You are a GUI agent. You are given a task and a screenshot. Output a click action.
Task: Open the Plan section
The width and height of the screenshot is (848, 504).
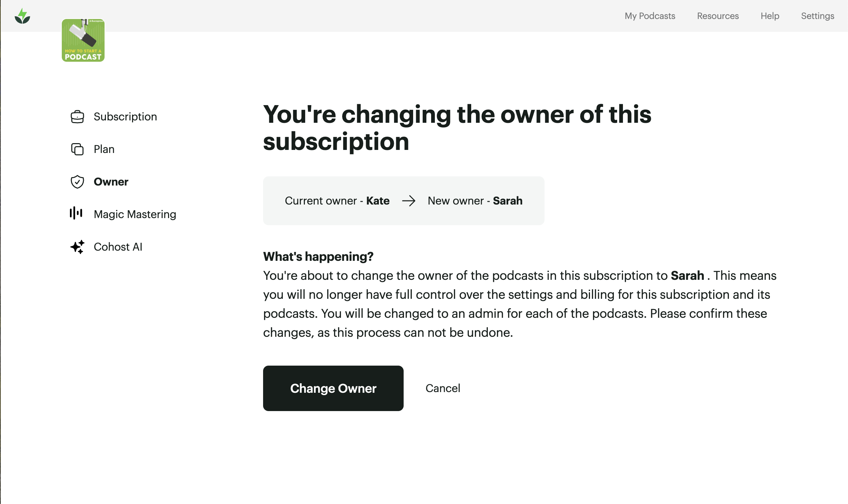click(x=104, y=149)
